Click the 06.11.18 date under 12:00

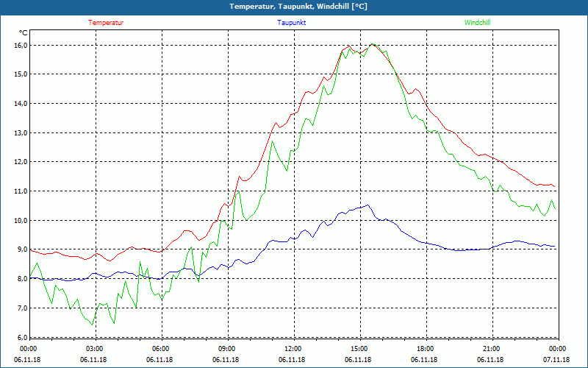(292, 360)
